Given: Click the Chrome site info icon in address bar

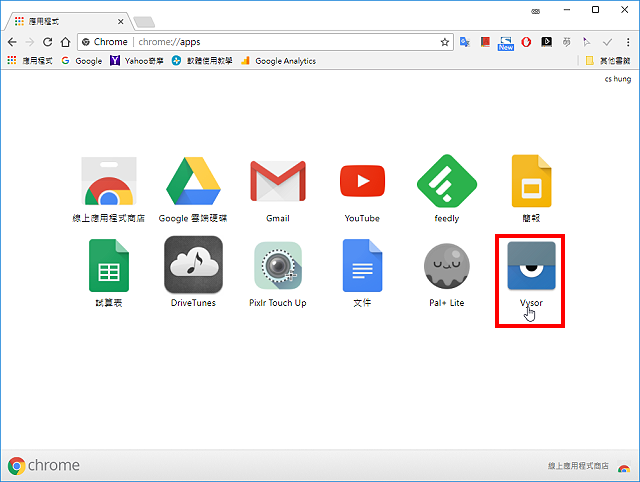Looking at the screenshot, I should click(86, 42).
